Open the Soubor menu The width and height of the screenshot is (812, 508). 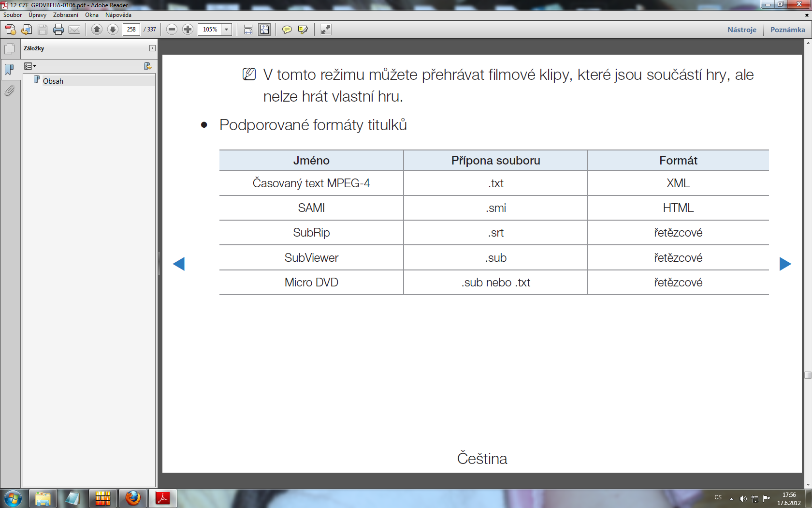click(x=13, y=15)
